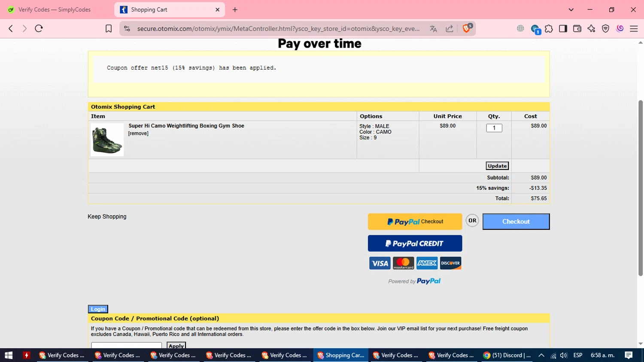Open the purple swirl profile icon

coord(620,29)
